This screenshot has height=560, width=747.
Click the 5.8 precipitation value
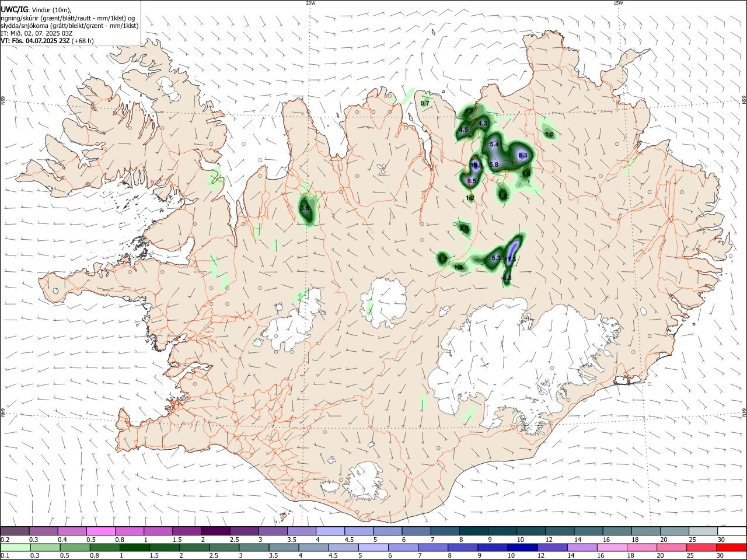click(x=494, y=165)
